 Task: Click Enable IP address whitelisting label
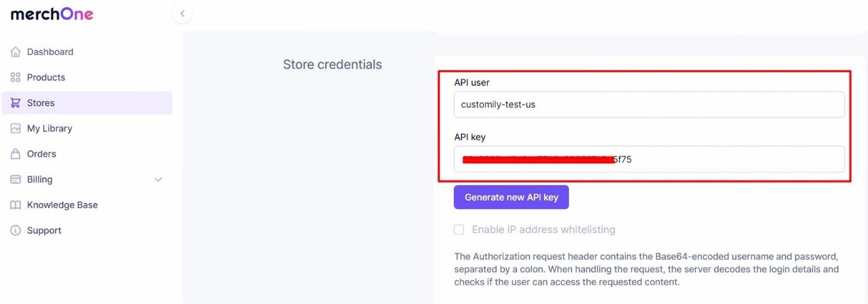(x=543, y=229)
